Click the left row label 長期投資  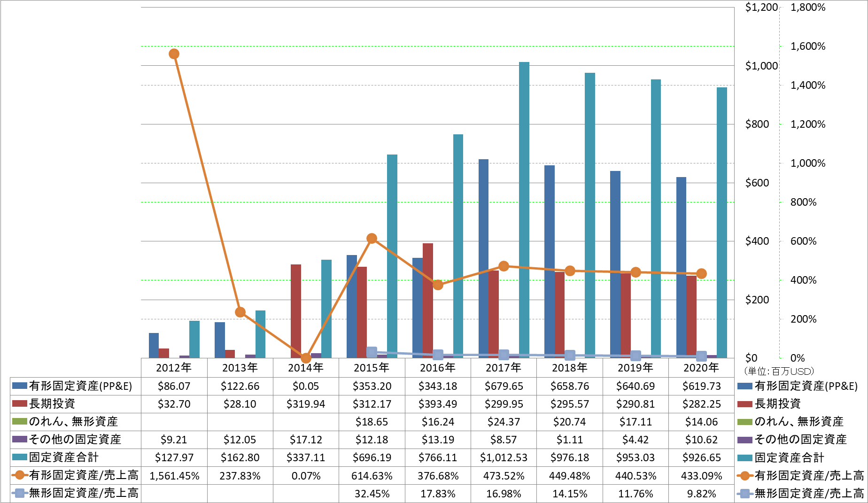click(52, 404)
